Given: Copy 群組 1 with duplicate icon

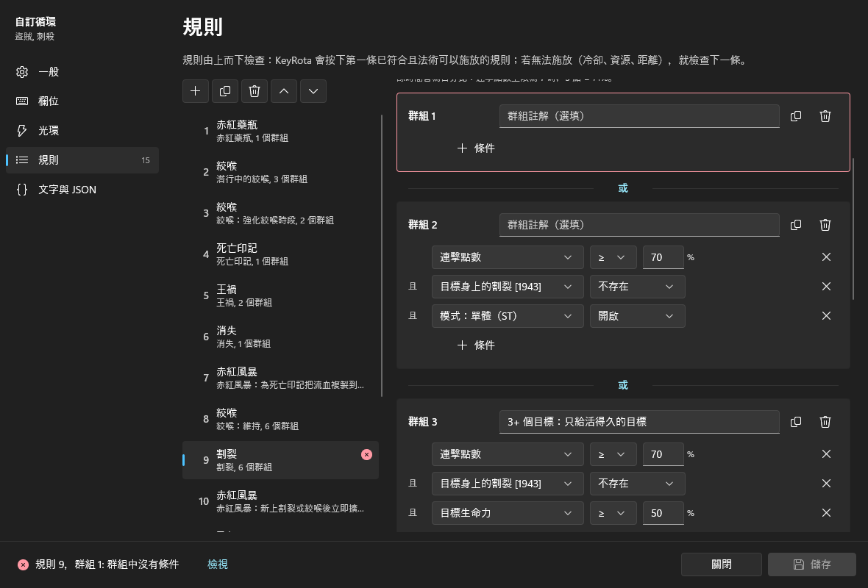Looking at the screenshot, I should (795, 116).
